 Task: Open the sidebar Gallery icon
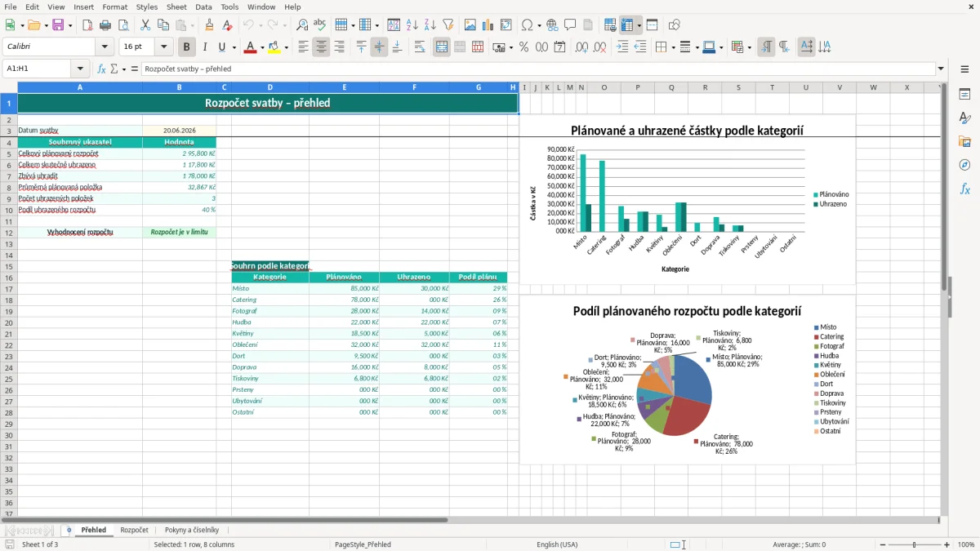point(964,141)
